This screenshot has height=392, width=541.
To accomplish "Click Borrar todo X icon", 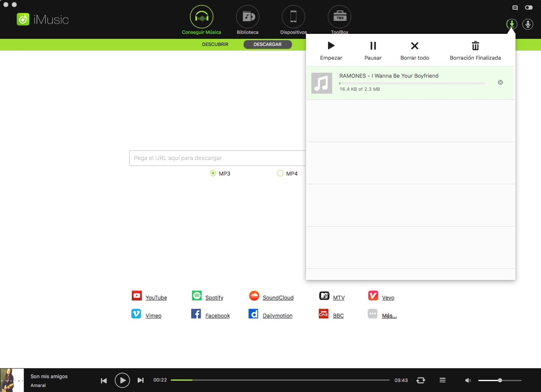I will click(415, 46).
